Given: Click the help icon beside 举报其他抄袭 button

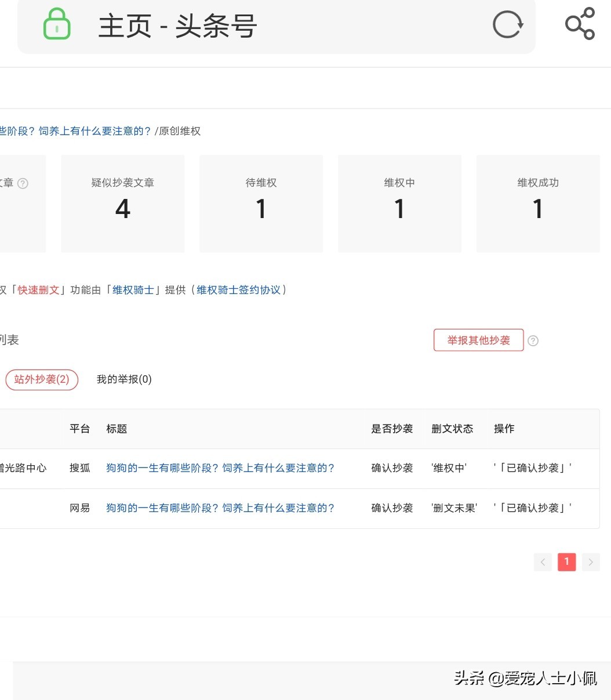Looking at the screenshot, I should coord(533,340).
